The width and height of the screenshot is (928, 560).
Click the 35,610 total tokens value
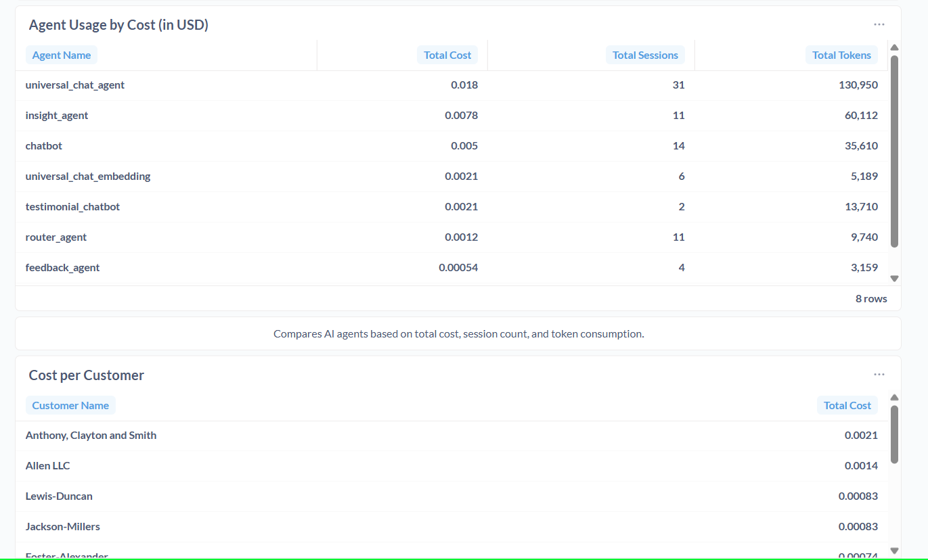pos(861,146)
